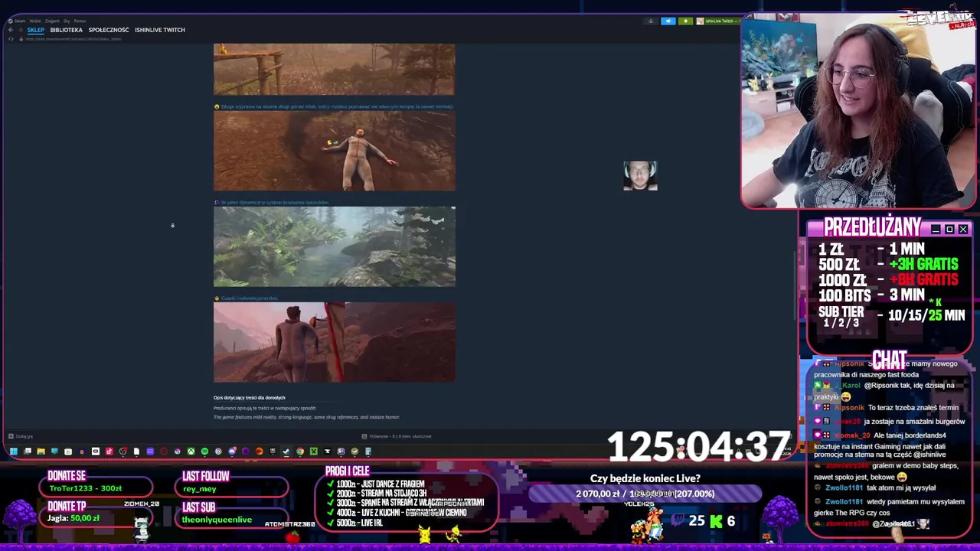Image resolution: width=980 pixels, height=551 pixels.
Task: Open the Widok menu
Action: pyautogui.click(x=34, y=21)
